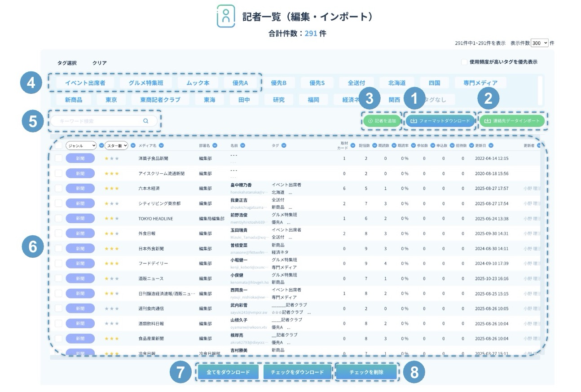Click the magnifier icon in keyword search
The image size is (581, 392).
click(145, 121)
